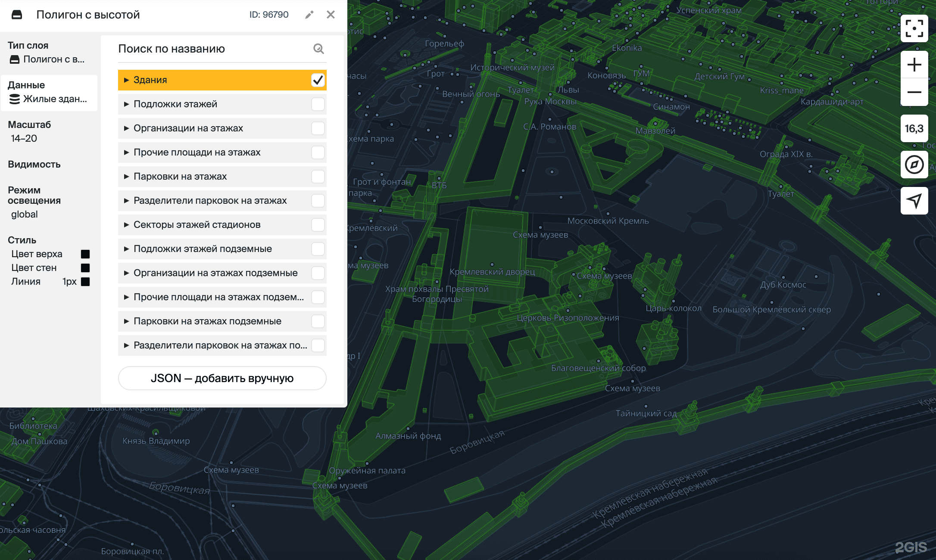The image size is (936, 560).
Task: Zoom out with the minus button
Action: click(x=914, y=92)
